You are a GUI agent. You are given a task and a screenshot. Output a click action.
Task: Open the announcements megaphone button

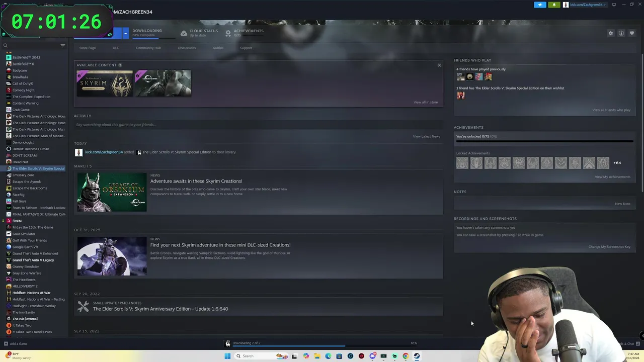[540, 5]
